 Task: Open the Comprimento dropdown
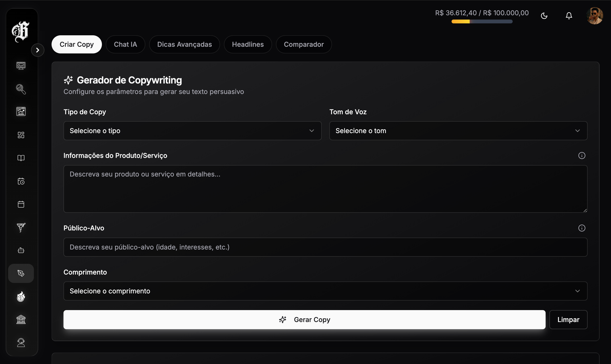(325, 291)
